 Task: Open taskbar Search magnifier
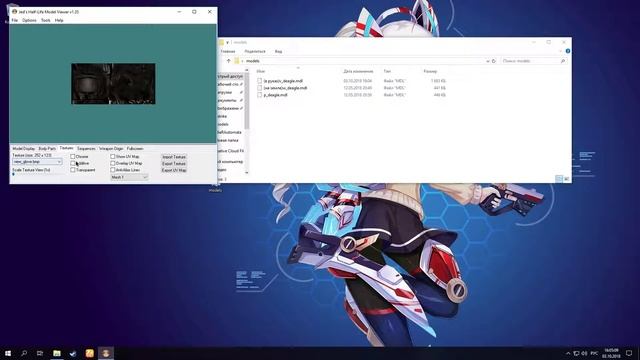(24, 353)
